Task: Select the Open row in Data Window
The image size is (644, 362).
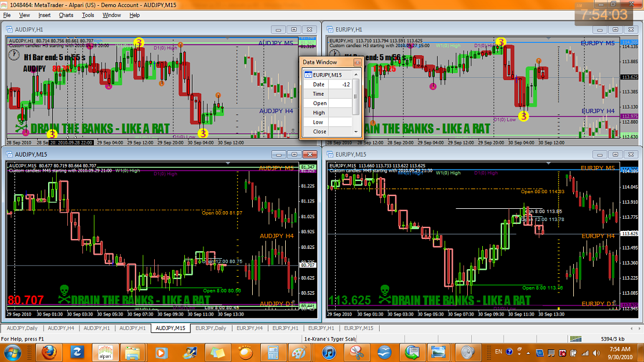Action: [328, 103]
